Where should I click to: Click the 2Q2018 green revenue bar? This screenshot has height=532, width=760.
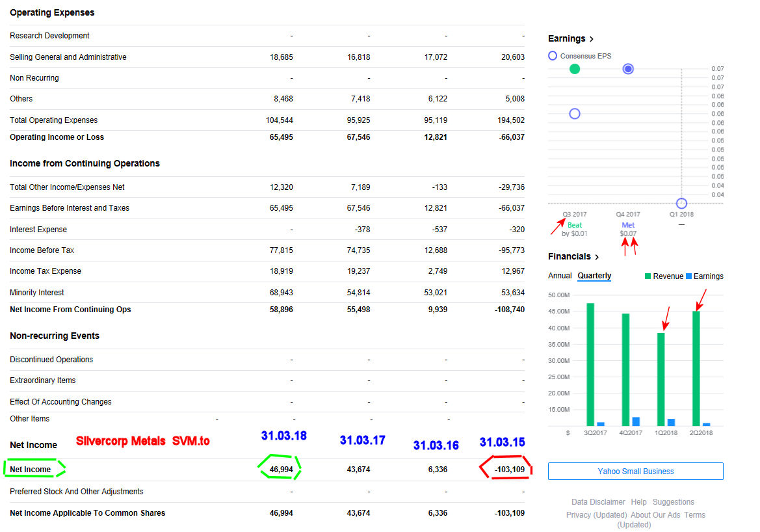point(696,368)
